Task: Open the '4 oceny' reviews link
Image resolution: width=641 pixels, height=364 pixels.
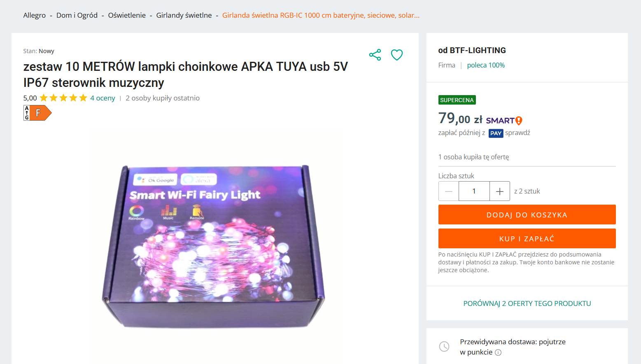Action: [x=103, y=98]
